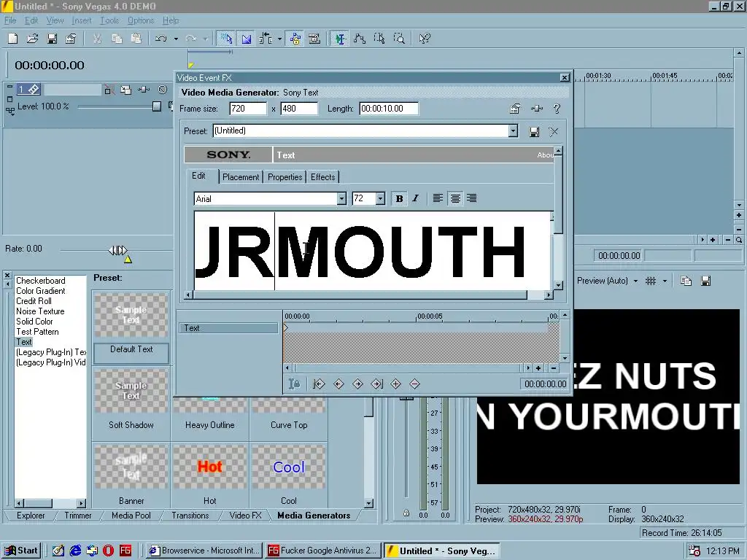
Task: Click the Frame size width field 720
Action: point(248,109)
